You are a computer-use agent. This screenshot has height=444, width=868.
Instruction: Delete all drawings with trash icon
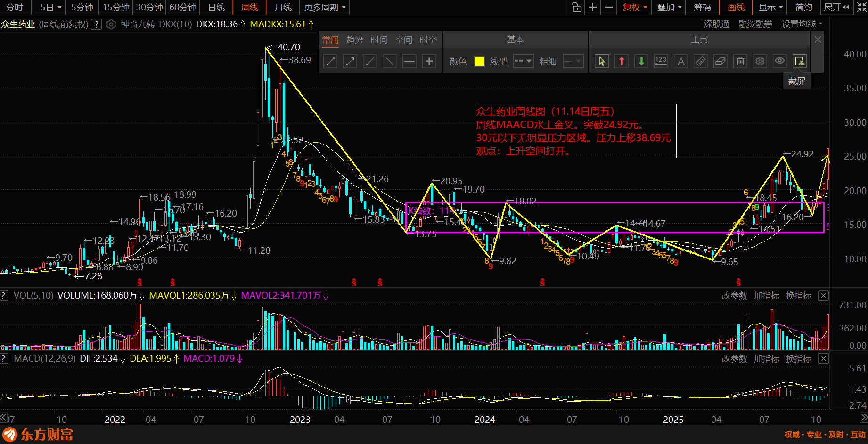740,61
